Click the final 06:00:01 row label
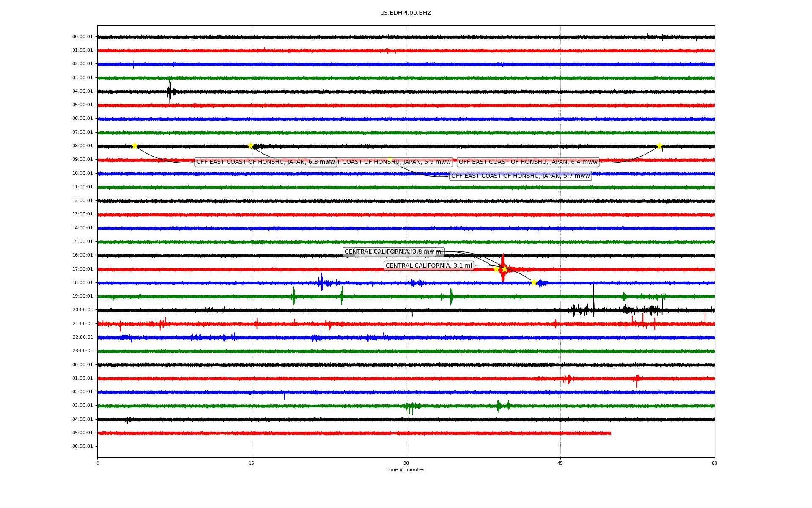 (x=82, y=447)
